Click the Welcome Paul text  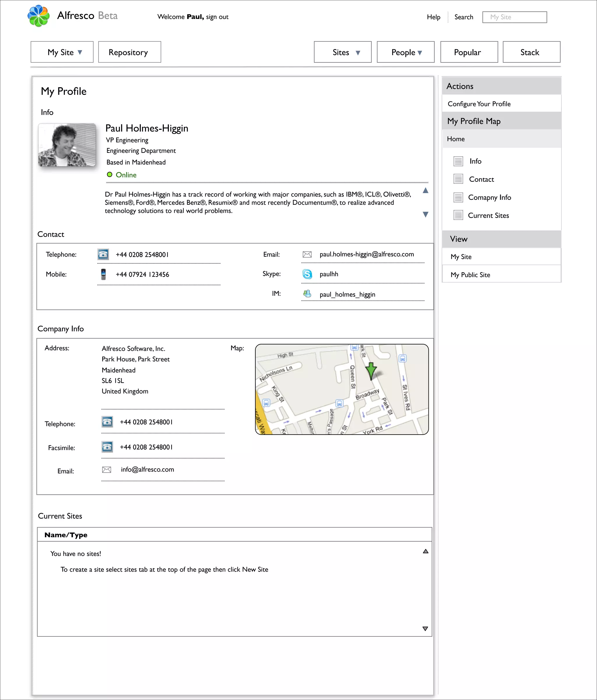pos(181,17)
